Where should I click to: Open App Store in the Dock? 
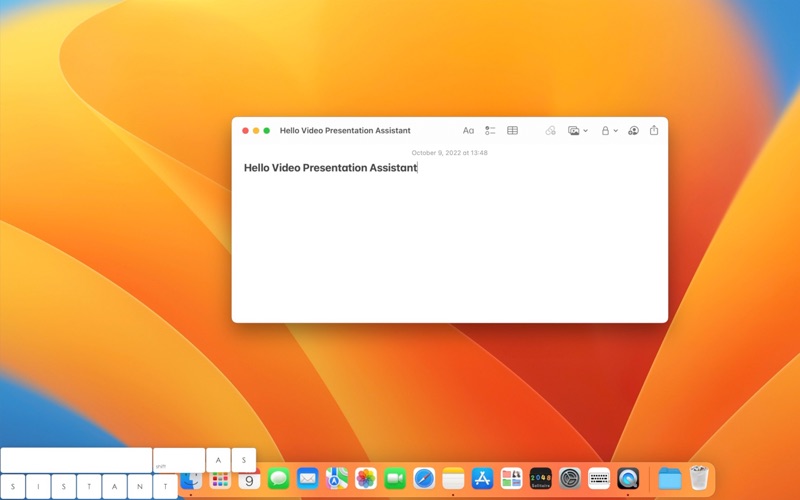click(482, 479)
